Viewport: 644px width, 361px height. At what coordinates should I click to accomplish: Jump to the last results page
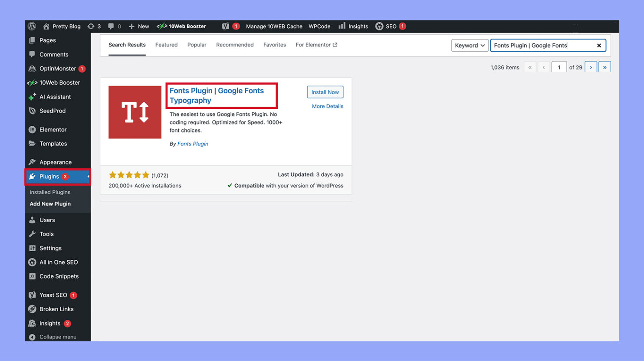(605, 67)
